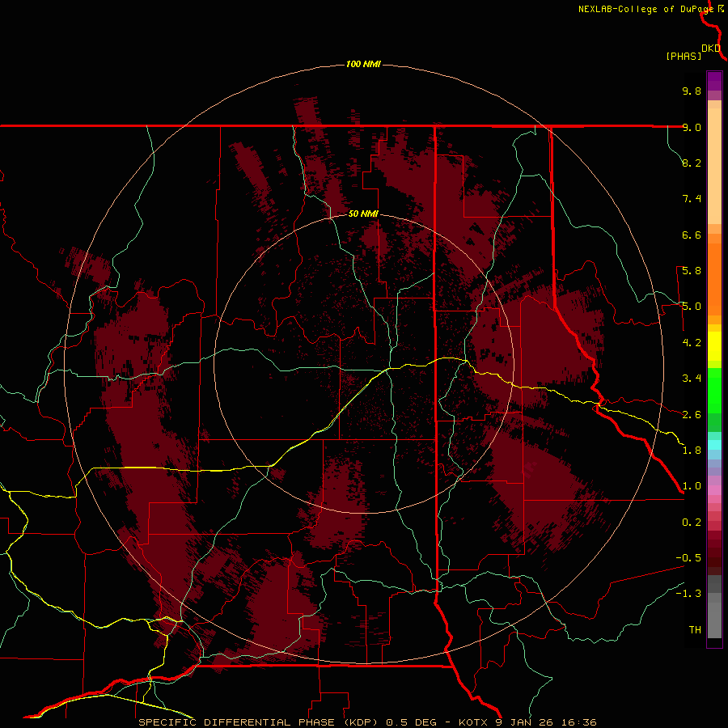Viewport: 728px width, 728px height.
Task: Click the orange segment of the color bar
Action: pos(714,280)
